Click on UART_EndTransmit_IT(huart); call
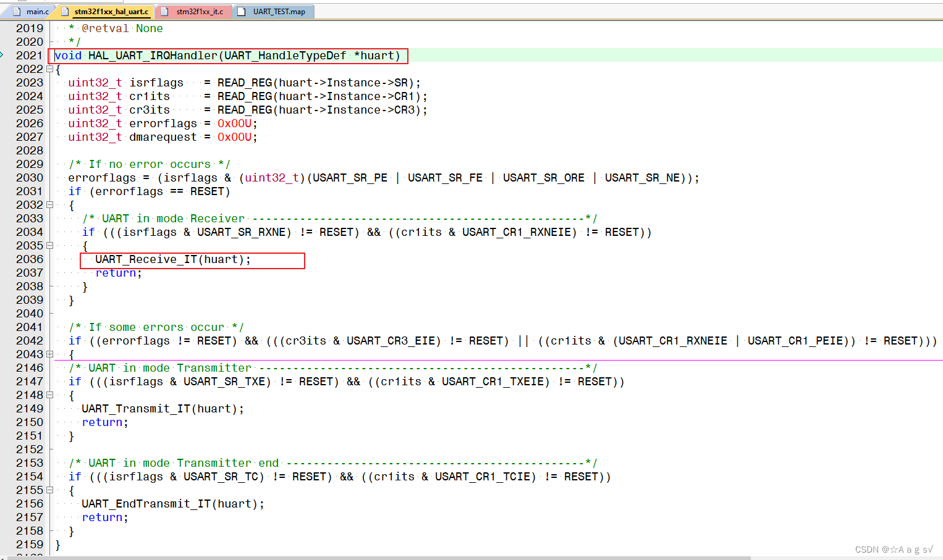The image size is (943, 560). [x=173, y=504]
